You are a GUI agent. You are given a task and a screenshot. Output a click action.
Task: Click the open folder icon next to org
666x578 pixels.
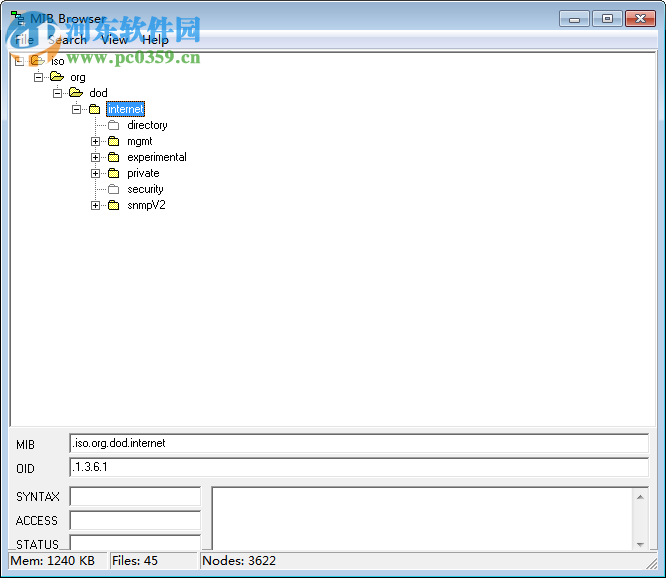point(56,77)
